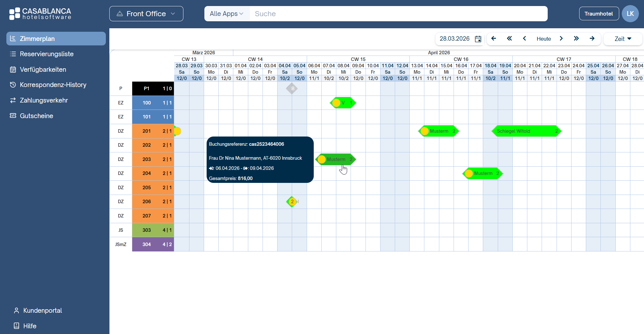
Task: Open Gutscheine section
Action: click(x=36, y=116)
